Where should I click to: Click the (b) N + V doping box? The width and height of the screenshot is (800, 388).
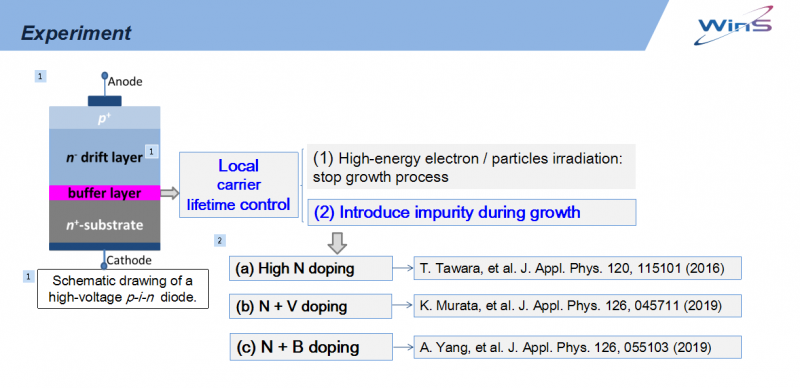coord(311,306)
